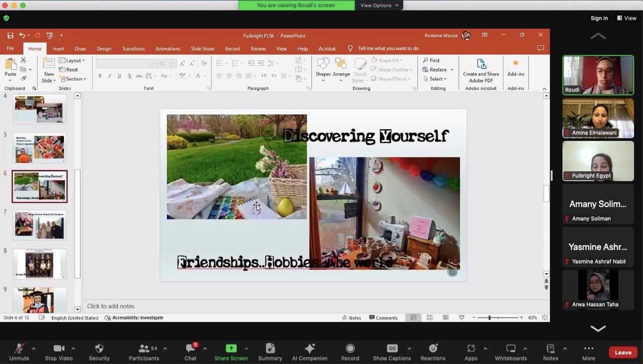This screenshot has height=364, width=643.
Task: Expand audio options arrow next to Unmute
Action: (x=34, y=348)
